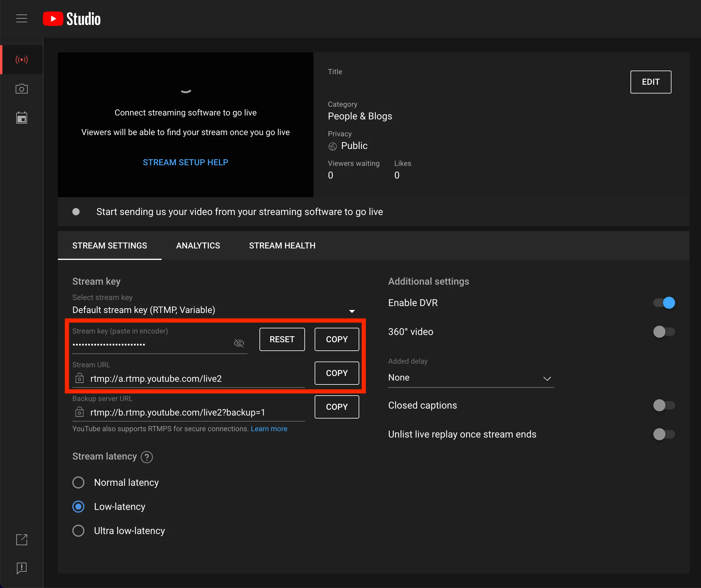Click the Stream latency help question icon
The height and width of the screenshot is (588, 701).
click(x=146, y=457)
